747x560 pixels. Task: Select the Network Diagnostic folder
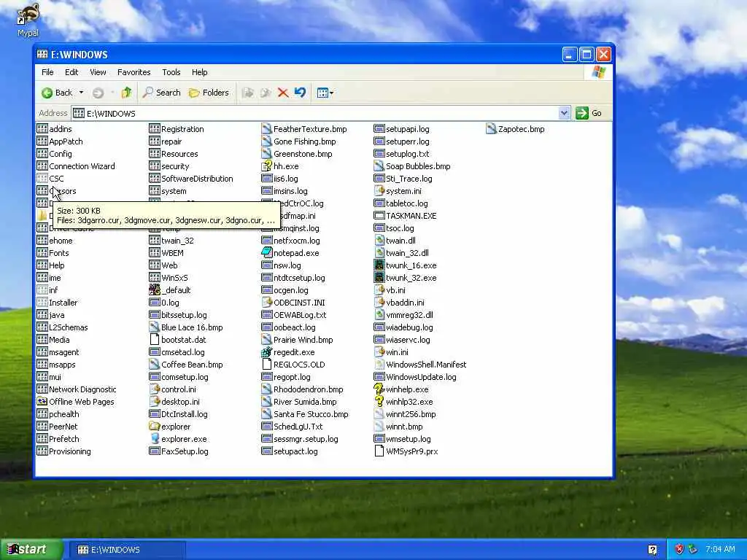77,389
